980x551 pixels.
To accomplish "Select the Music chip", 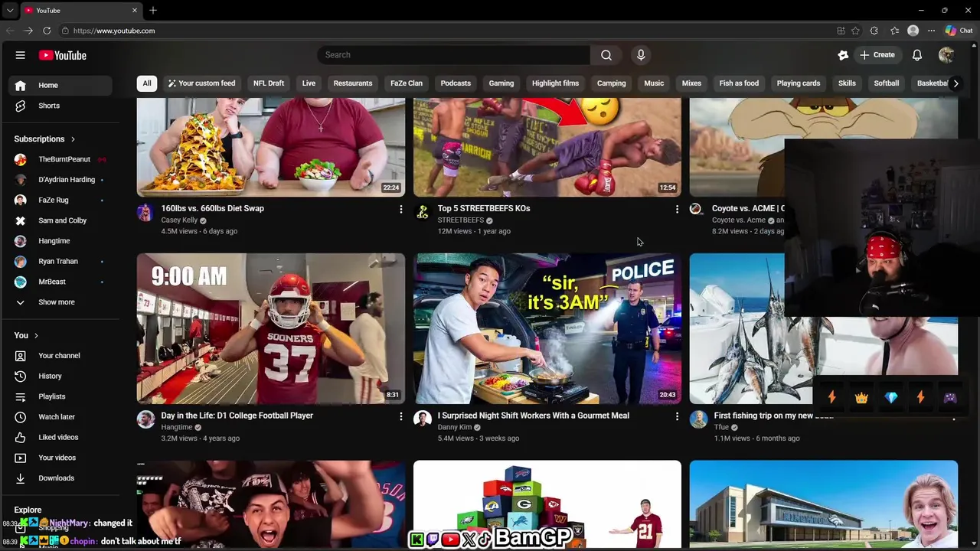I will tap(654, 83).
